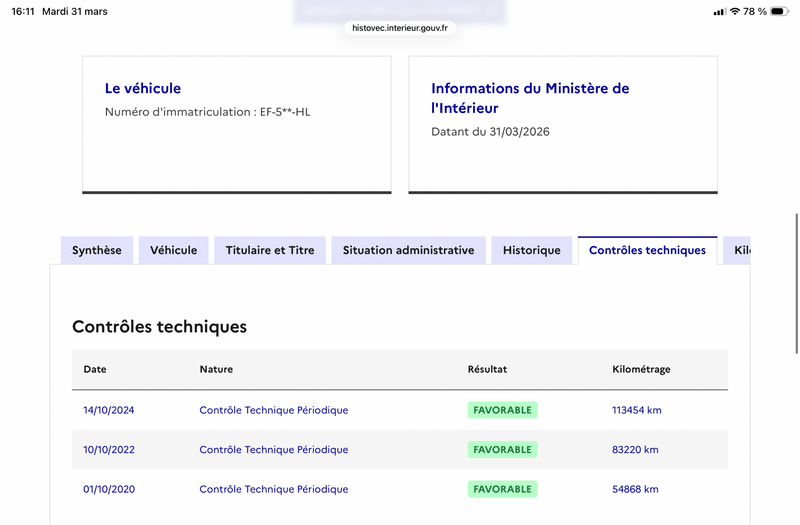Click the page vertical scrollbar
Screen dimensions: 800x525
coord(796,283)
